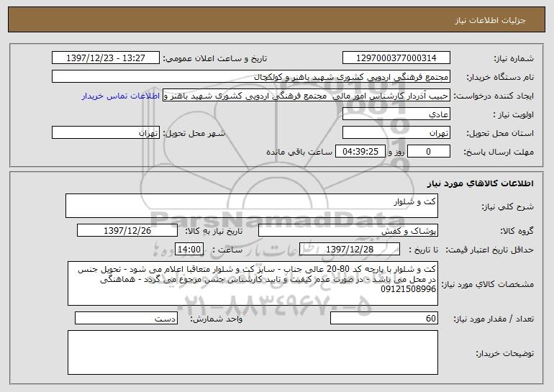
Task: Click the جزئیات اطلاعات نیاز header title
Action: 490,20
